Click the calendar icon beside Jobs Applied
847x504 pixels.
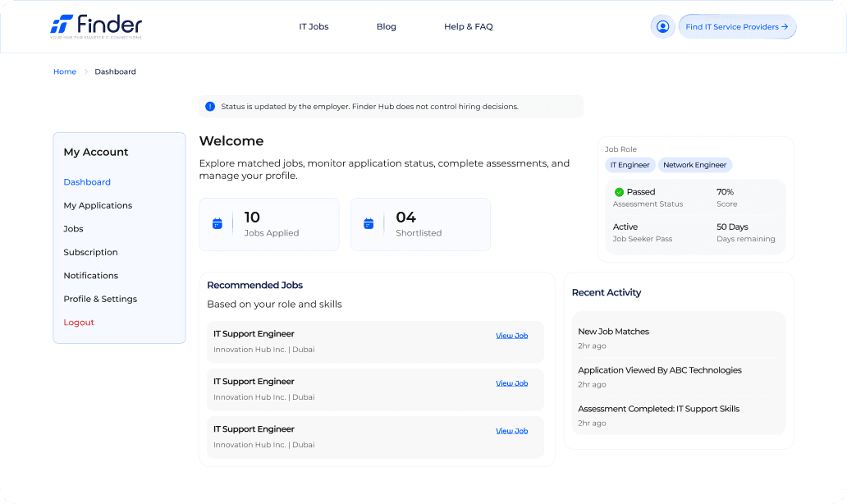(217, 223)
